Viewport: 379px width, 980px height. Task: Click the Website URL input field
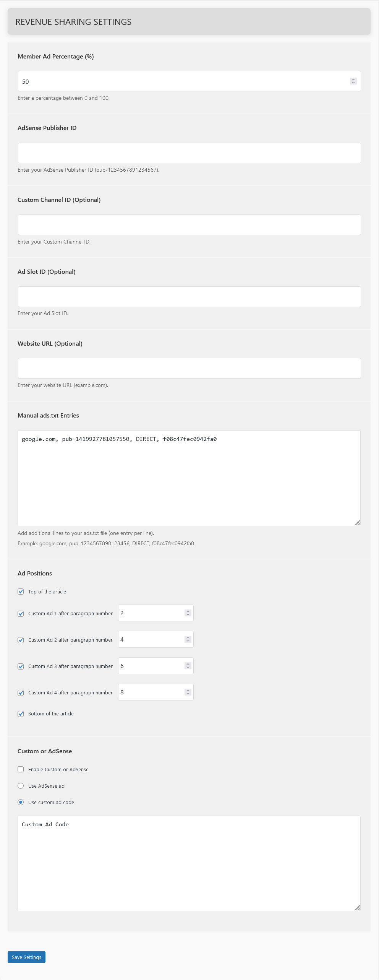click(x=189, y=368)
